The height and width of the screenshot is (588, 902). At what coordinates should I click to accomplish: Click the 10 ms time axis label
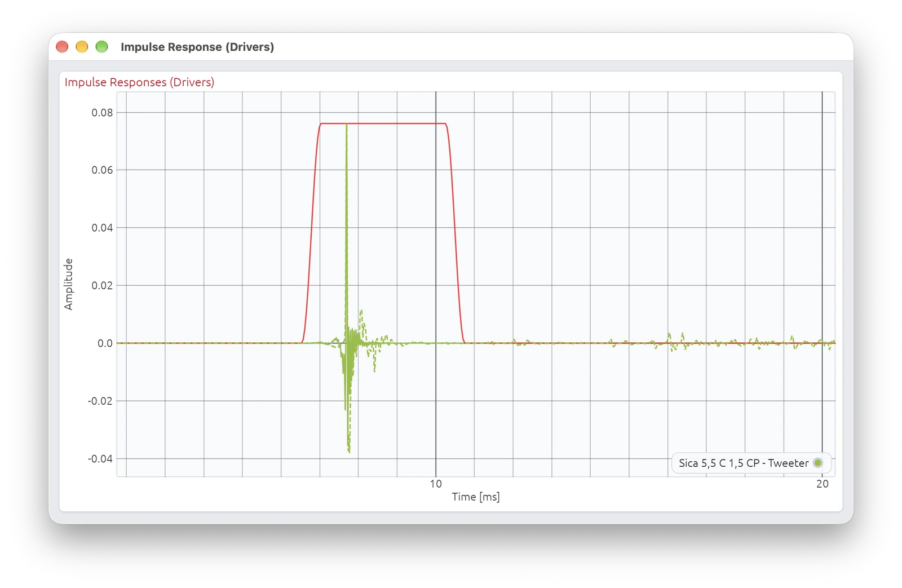(x=436, y=484)
